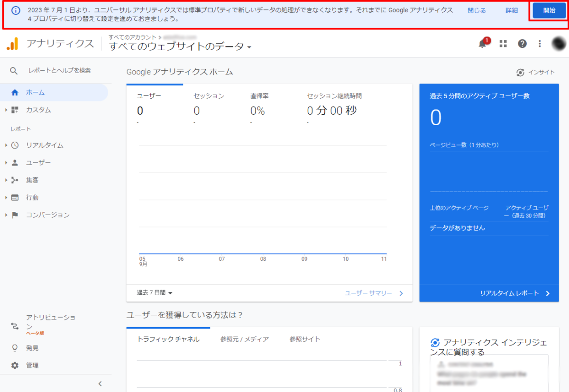
Task: Switch to the 参照サイト tab
Action: coord(305,339)
